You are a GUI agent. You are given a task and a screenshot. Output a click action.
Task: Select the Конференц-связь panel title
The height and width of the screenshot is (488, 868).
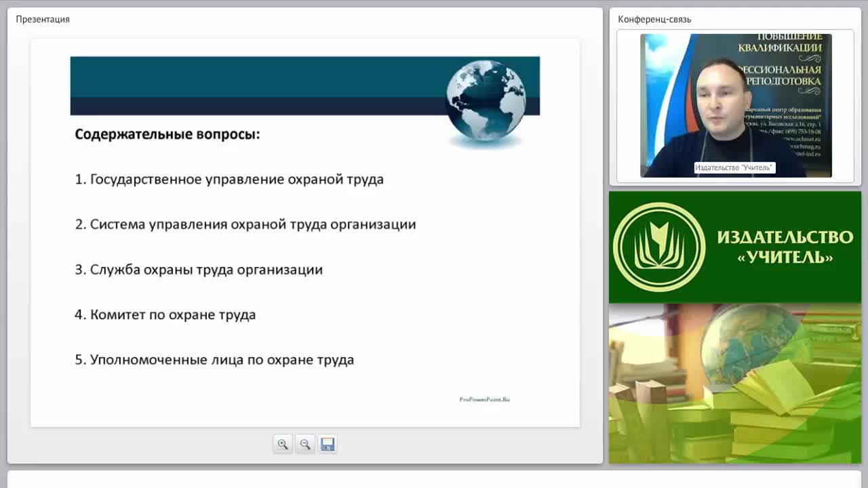pos(654,19)
